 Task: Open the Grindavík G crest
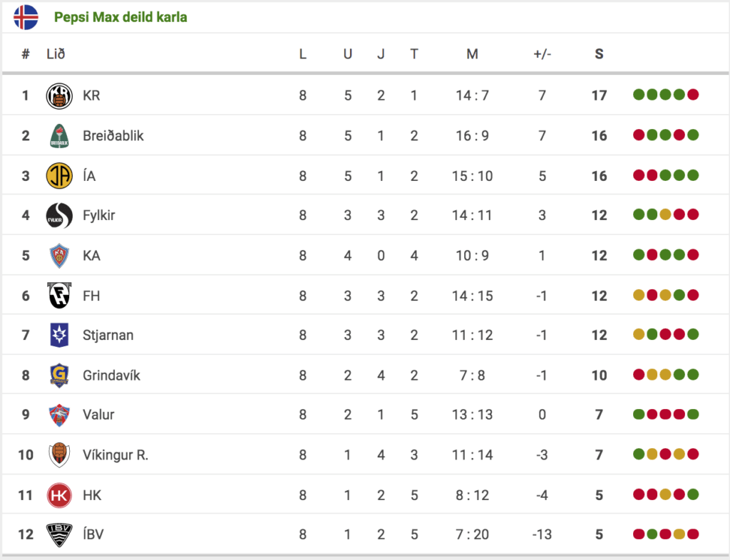(x=59, y=375)
